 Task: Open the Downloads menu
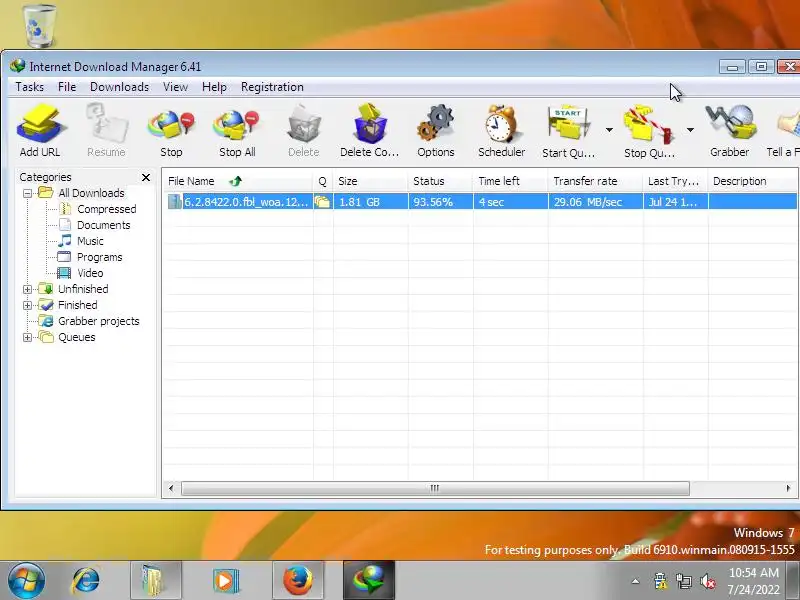coord(119,87)
